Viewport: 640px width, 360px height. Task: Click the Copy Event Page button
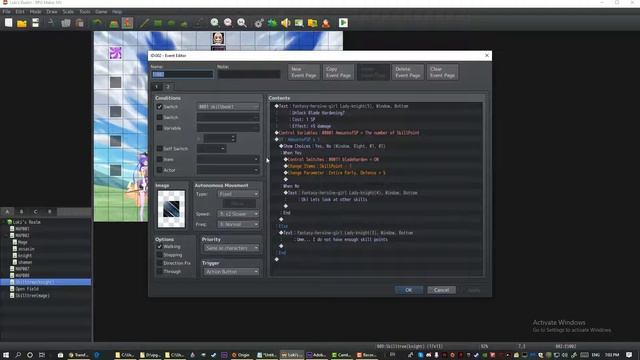pyautogui.click(x=338, y=72)
